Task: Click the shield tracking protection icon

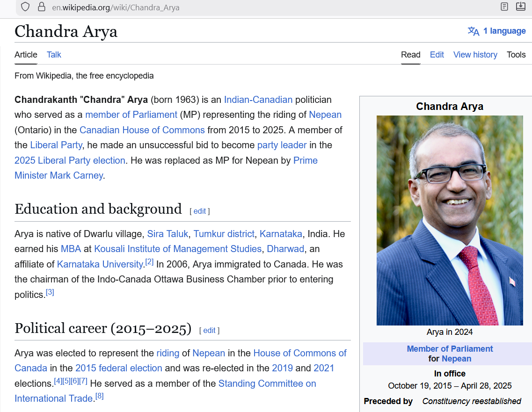Action: [x=25, y=7]
